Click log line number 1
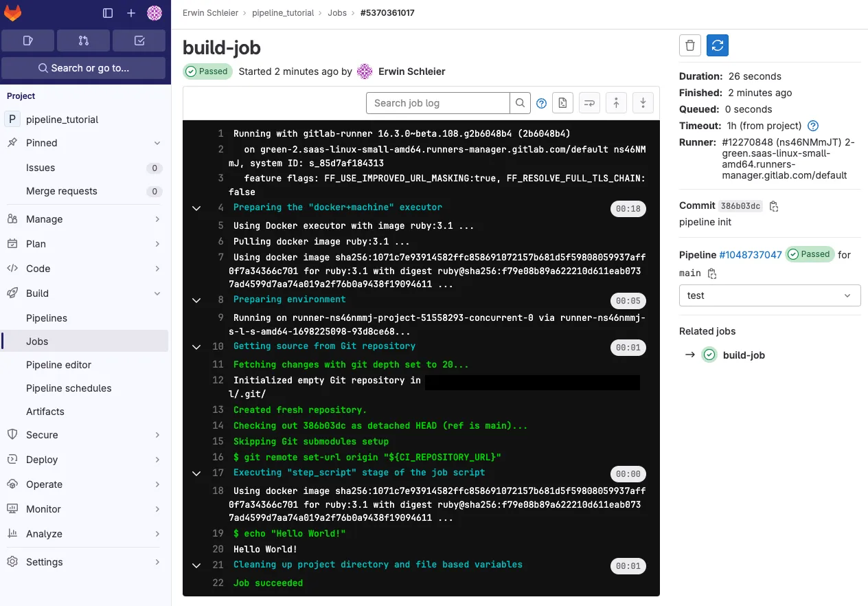This screenshot has height=606, width=868. [x=220, y=133]
